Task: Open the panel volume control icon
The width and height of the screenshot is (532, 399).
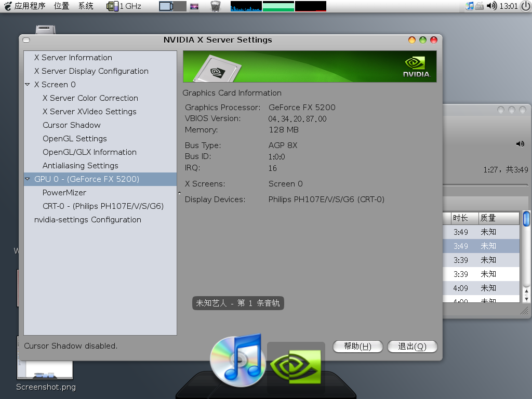Action: click(491, 6)
